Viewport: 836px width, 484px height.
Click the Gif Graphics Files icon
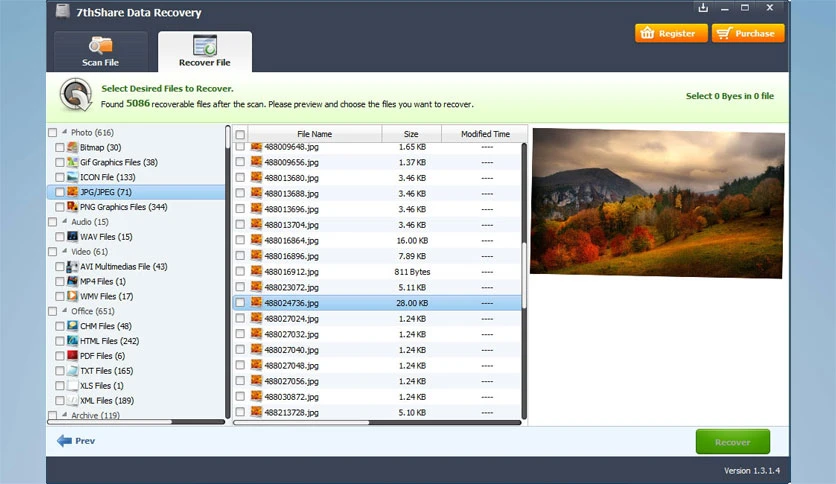click(73, 162)
